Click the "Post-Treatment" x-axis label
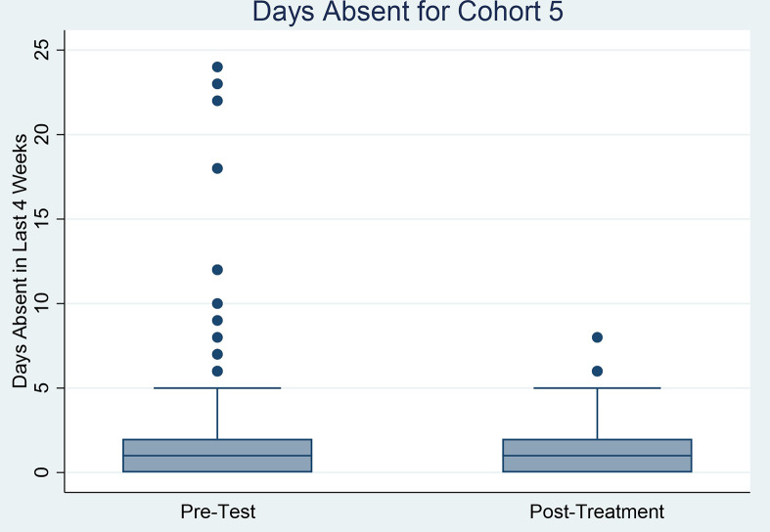 coord(597,511)
